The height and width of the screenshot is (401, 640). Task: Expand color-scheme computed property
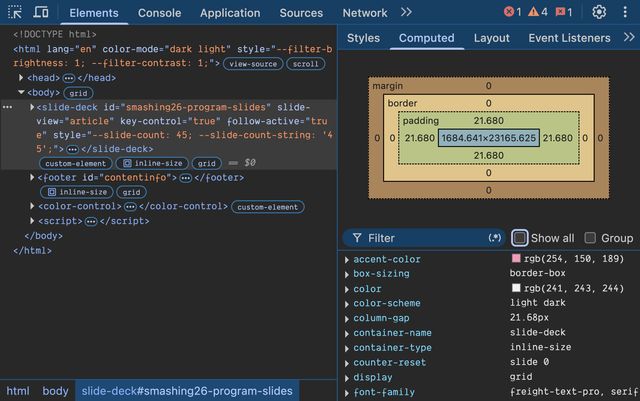[347, 304]
